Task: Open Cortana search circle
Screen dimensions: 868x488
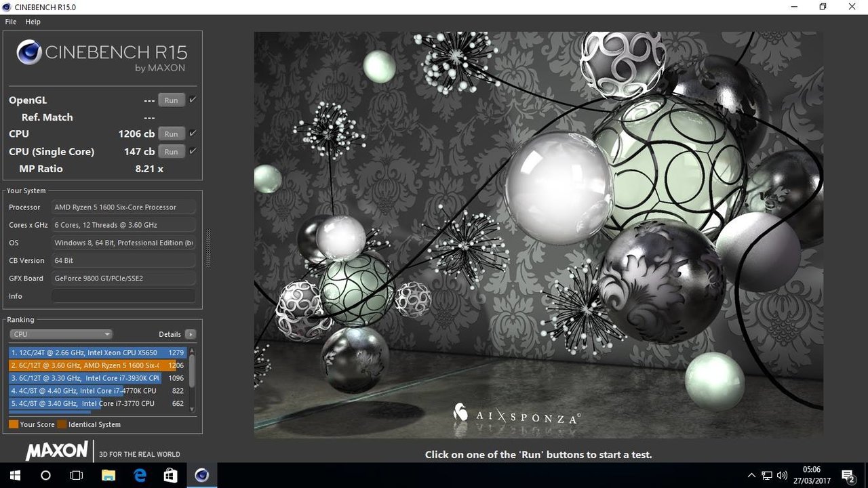Action: 45,475
